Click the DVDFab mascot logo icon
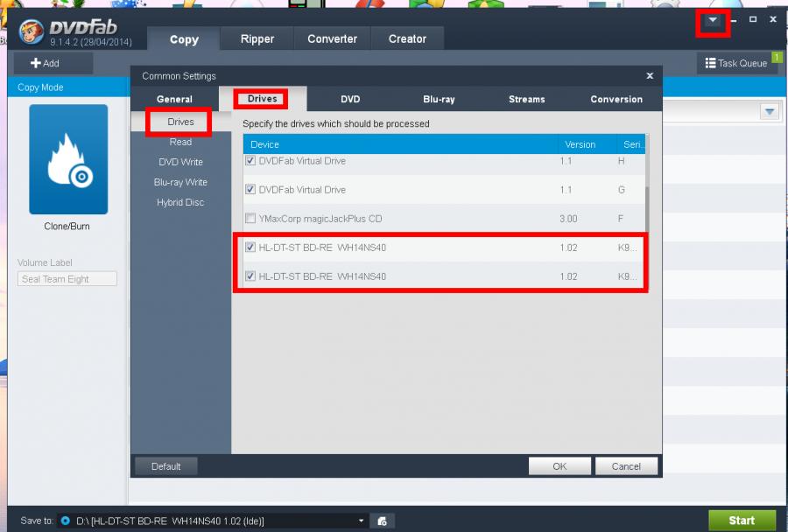This screenshot has height=532, width=788. 32,32
